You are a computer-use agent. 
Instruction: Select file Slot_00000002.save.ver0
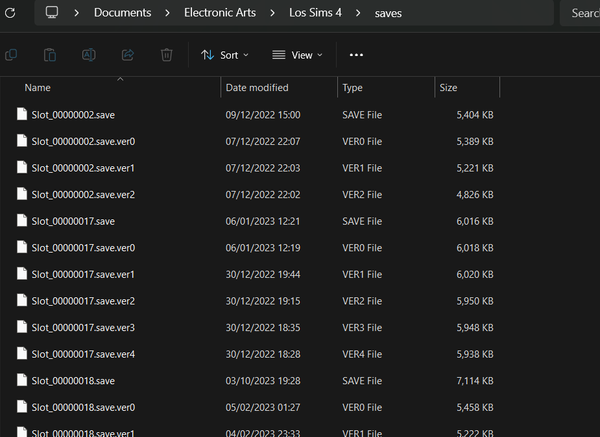click(83, 141)
